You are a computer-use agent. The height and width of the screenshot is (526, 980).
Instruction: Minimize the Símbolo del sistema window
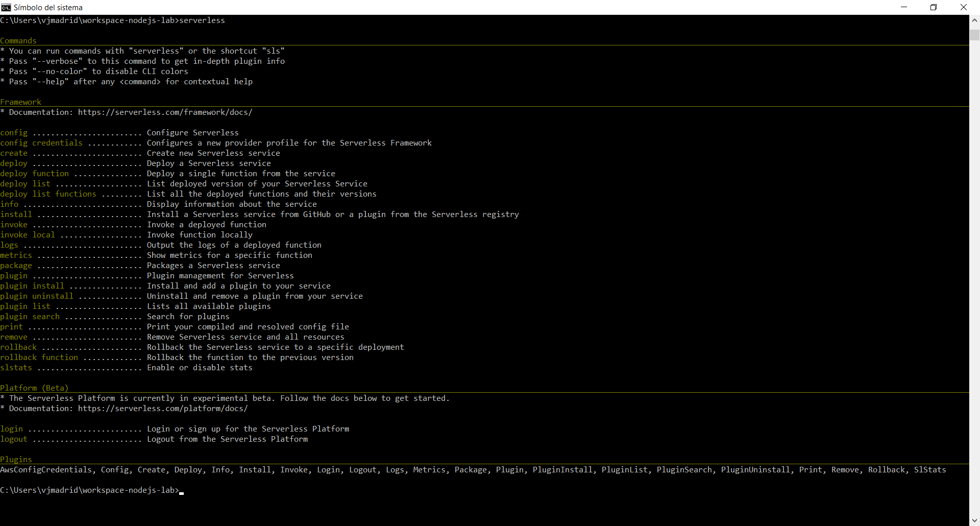click(x=904, y=7)
